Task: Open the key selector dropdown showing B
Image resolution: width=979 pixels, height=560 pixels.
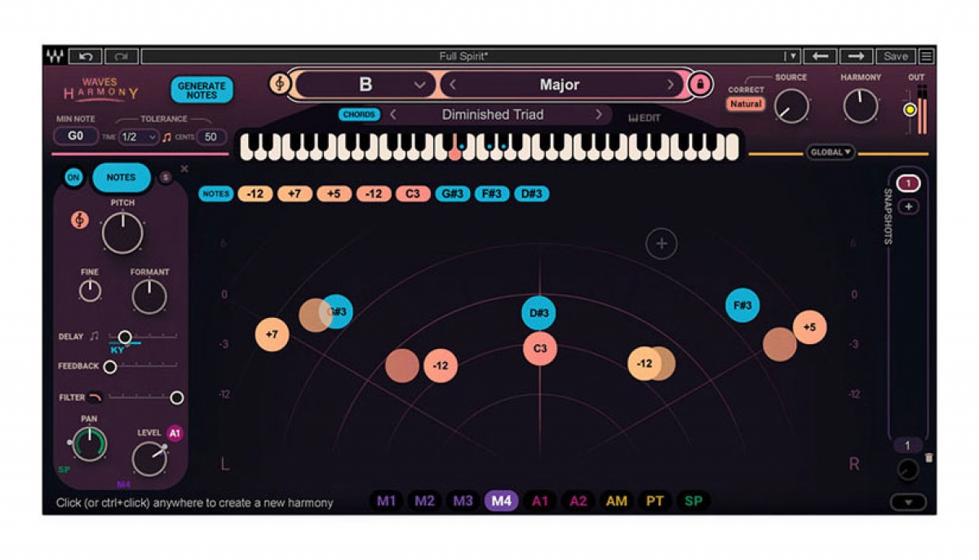Action: 365,84
